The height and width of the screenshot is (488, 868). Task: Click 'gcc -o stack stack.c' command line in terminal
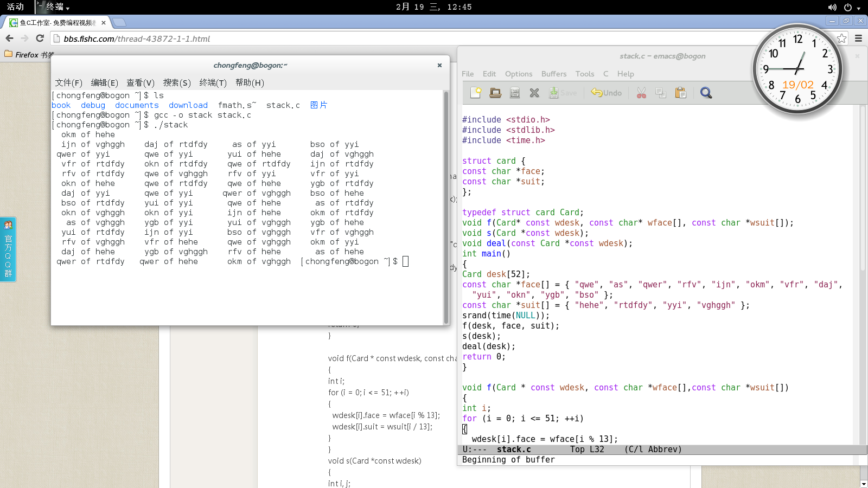tap(203, 115)
